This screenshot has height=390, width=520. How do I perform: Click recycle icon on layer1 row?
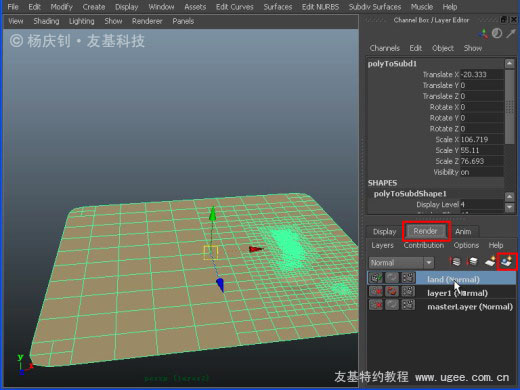392,292
